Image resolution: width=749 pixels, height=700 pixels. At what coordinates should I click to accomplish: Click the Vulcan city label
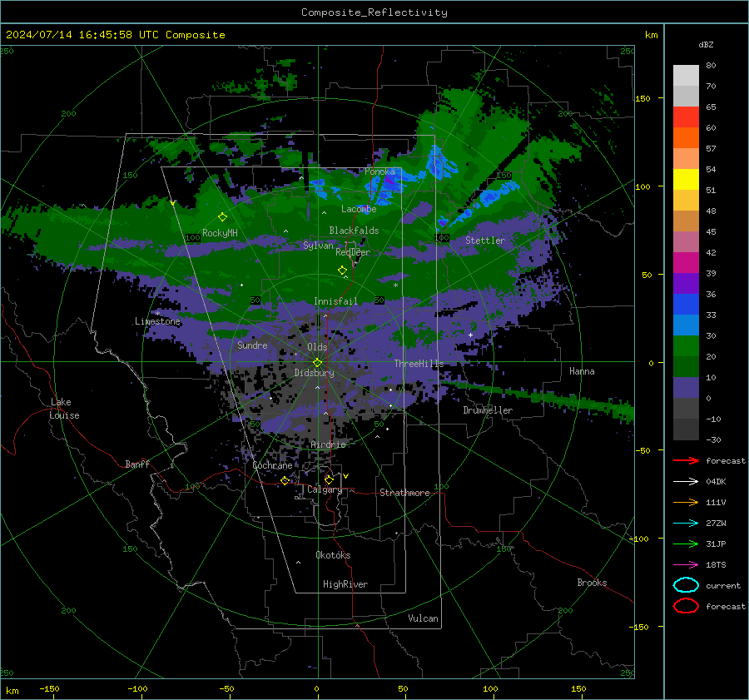click(x=423, y=618)
